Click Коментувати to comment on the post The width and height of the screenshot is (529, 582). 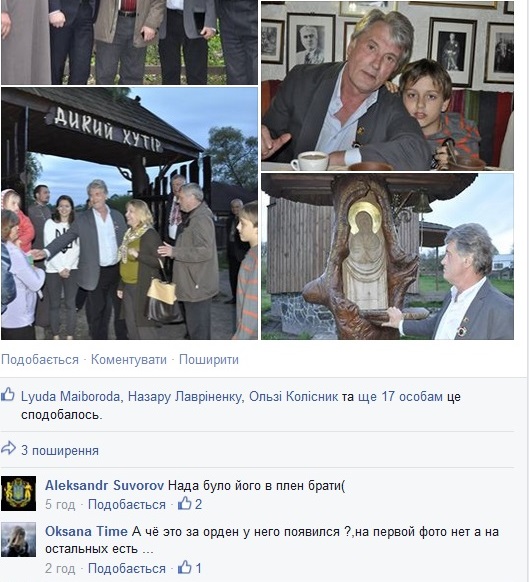click(x=129, y=360)
